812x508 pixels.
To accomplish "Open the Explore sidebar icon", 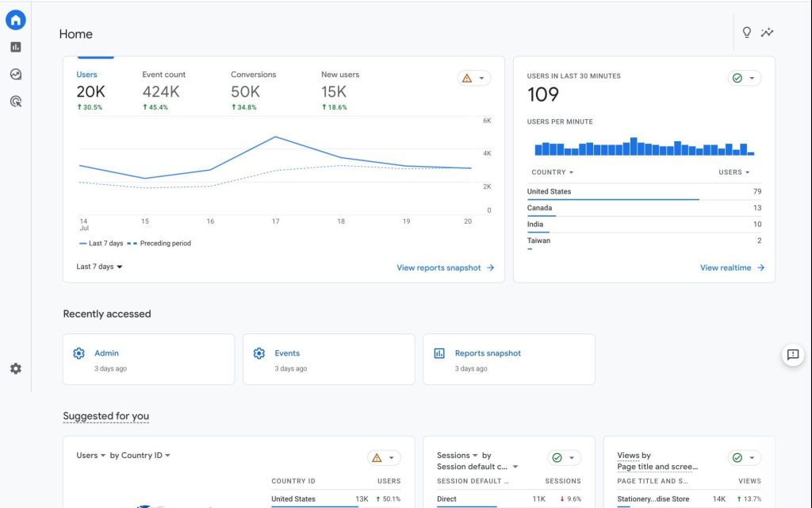I will (x=16, y=74).
